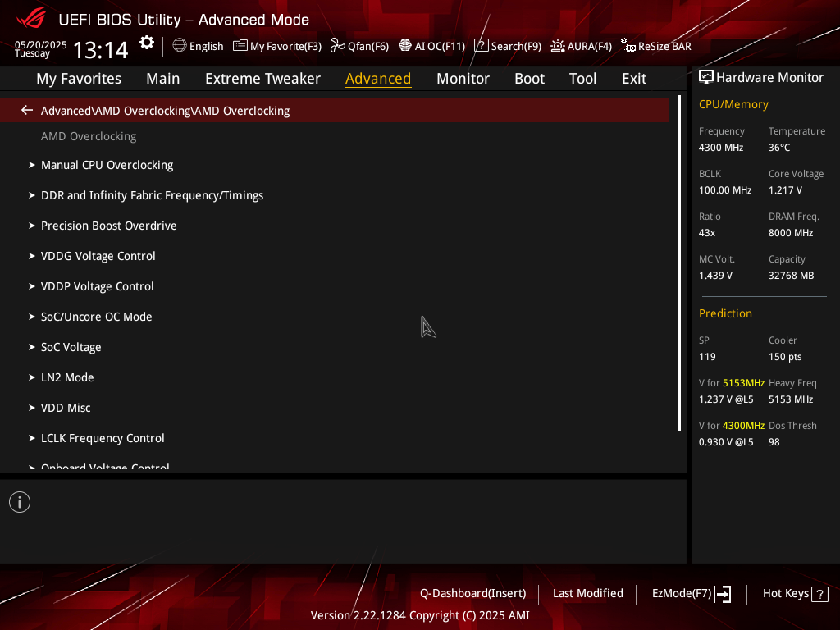Click the AI OC chip icon
840x630 pixels.
tap(405, 46)
